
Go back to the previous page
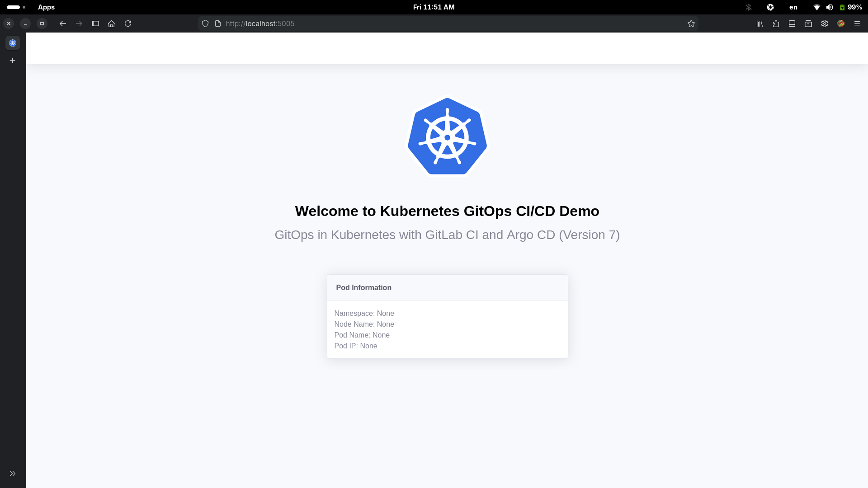[x=62, y=23]
